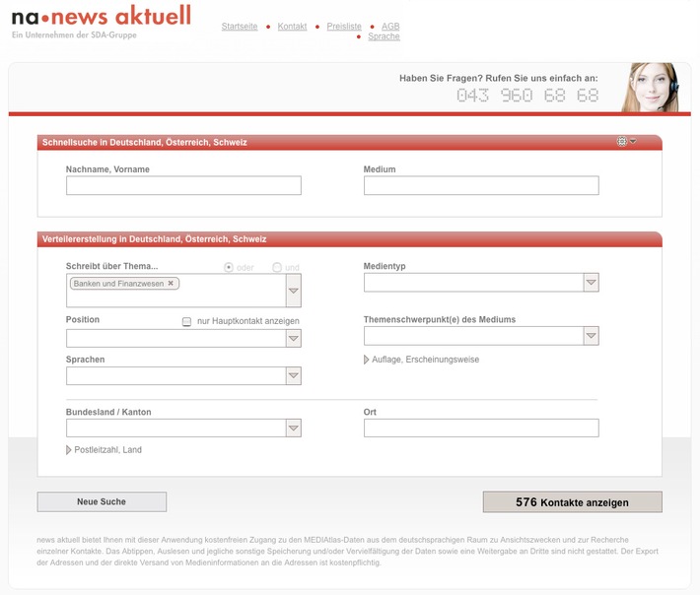Viewport: 700px width, 595px height.
Task: Go to Startseite in the top navigation
Action: [239, 27]
